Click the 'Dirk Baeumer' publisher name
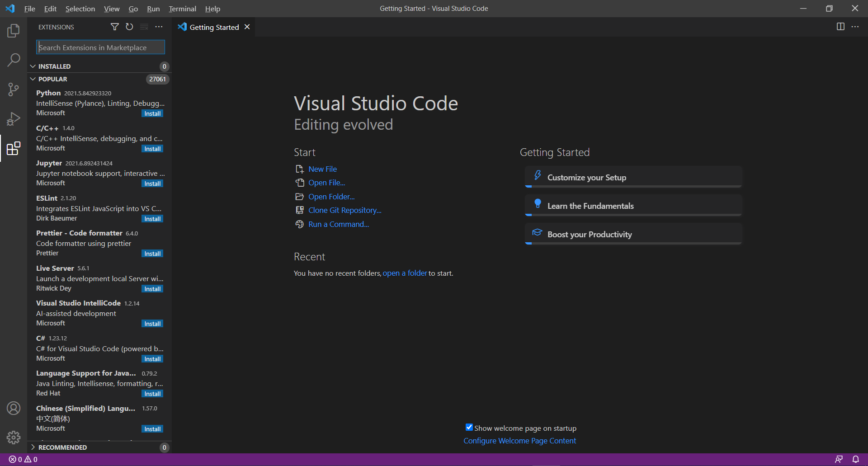868x466 pixels. 57,218
